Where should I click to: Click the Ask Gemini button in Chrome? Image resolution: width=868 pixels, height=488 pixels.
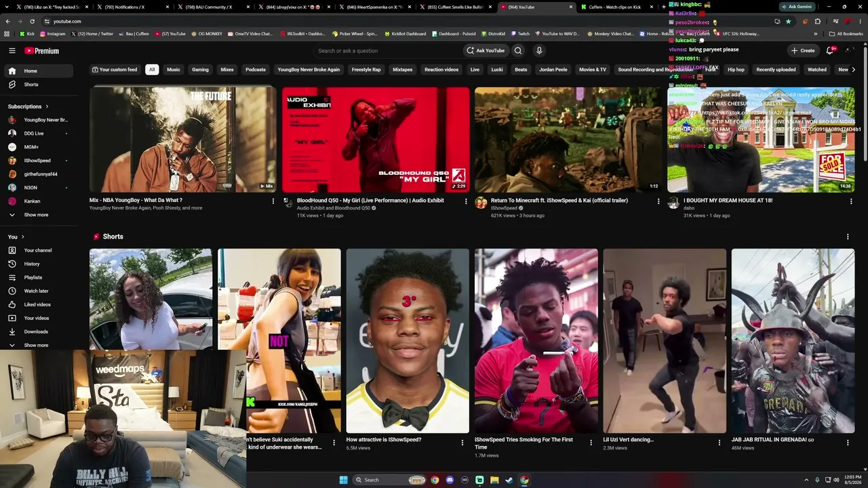click(797, 6)
